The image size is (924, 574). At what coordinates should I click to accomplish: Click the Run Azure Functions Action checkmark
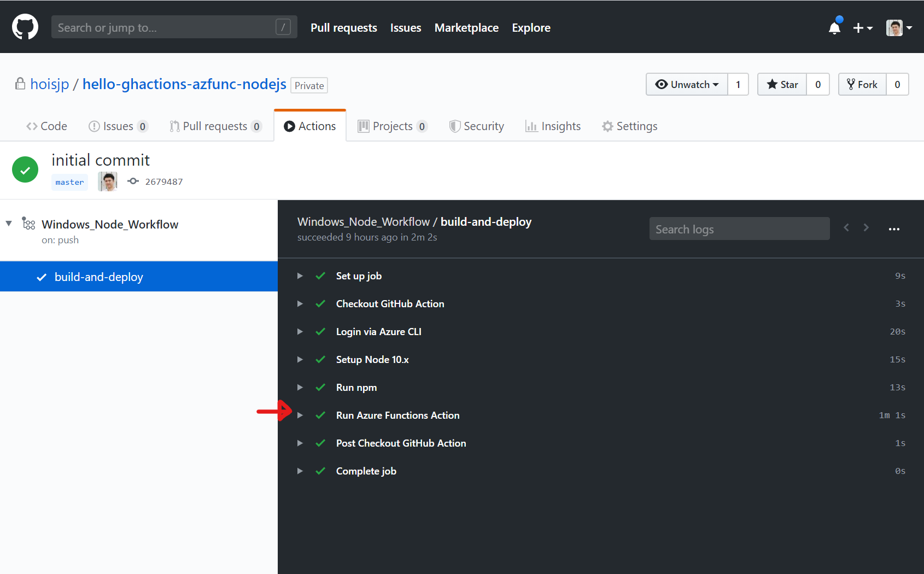(320, 415)
